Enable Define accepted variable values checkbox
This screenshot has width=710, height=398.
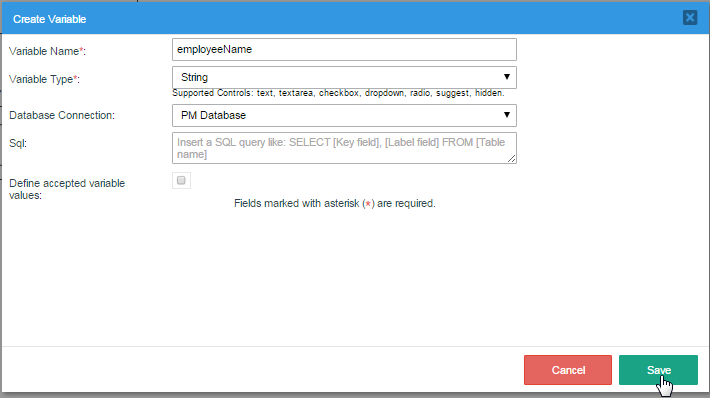click(181, 181)
